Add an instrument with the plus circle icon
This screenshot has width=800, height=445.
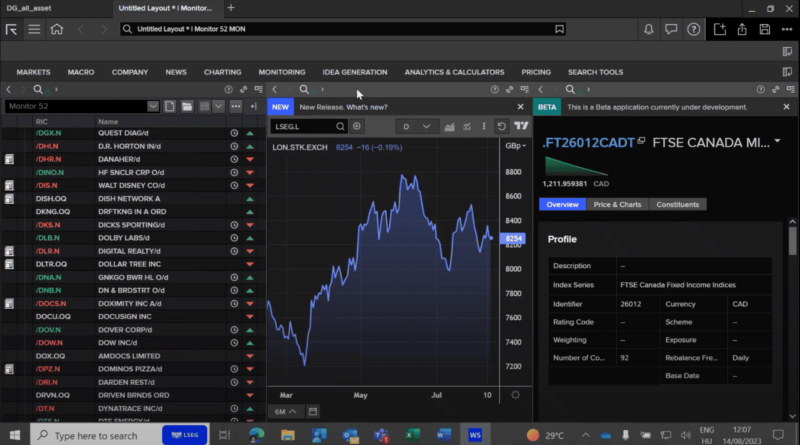(357, 126)
